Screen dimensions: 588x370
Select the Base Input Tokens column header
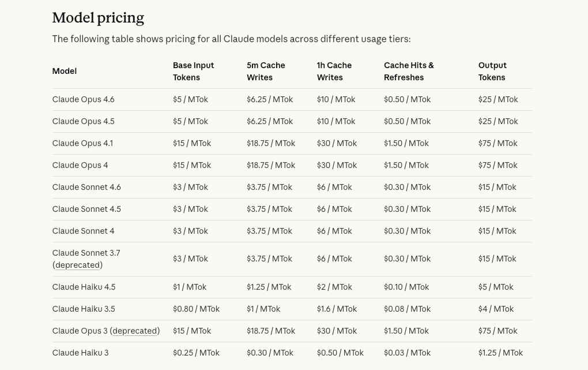[x=193, y=71]
